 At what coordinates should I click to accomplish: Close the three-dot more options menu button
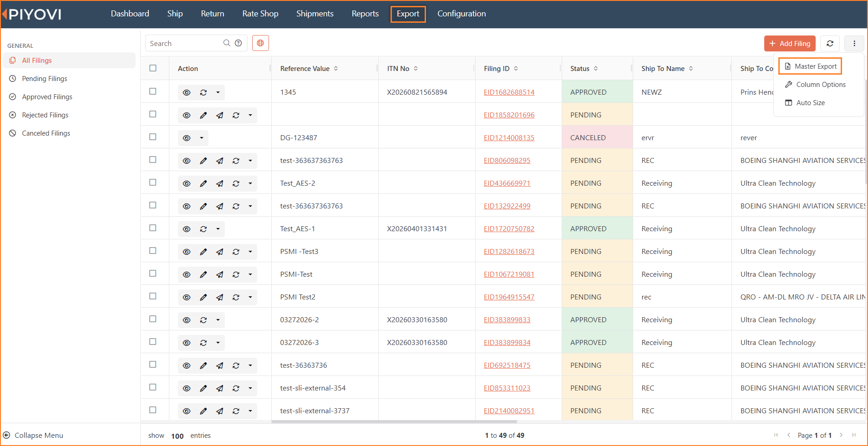[854, 43]
